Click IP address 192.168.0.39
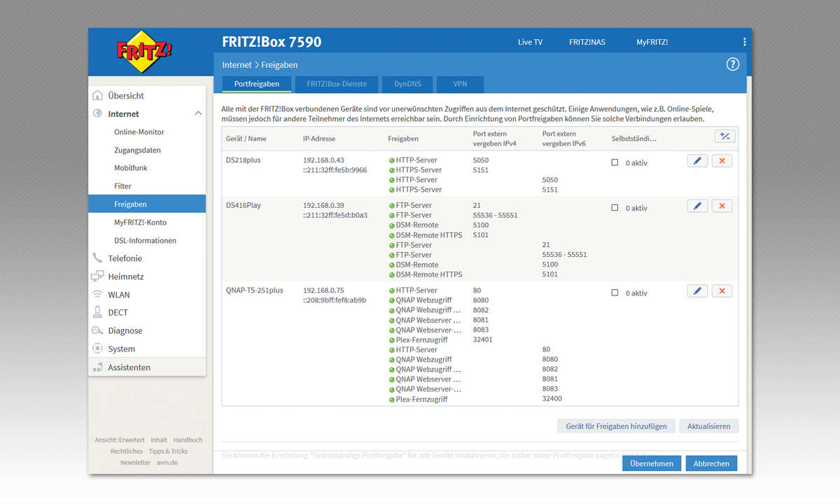Viewport: 840px width, 504px height. click(x=323, y=205)
